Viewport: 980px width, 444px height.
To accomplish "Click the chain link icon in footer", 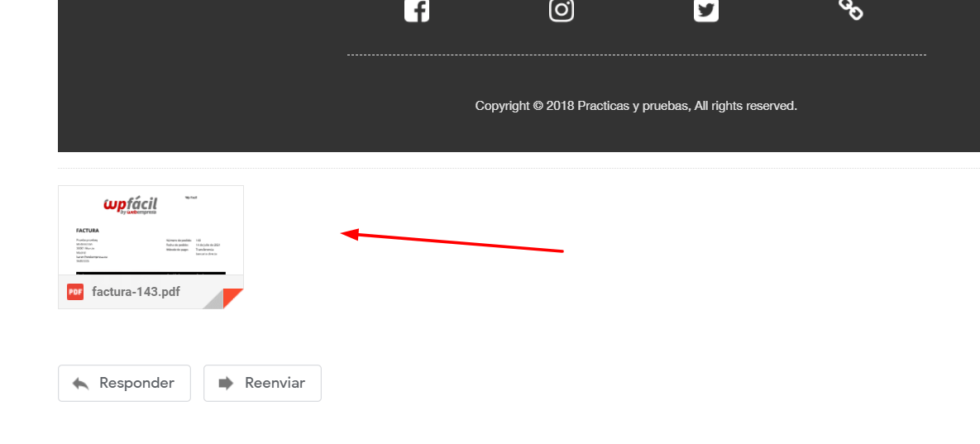I will click(x=851, y=9).
